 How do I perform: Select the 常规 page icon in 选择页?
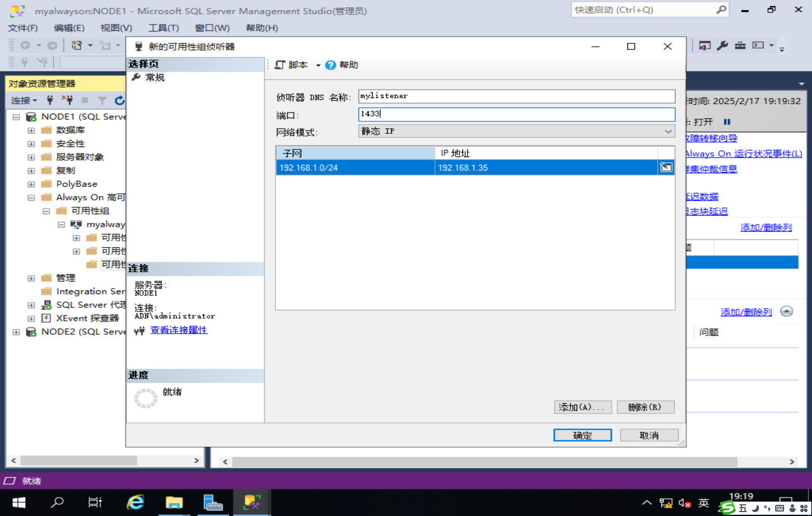(x=137, y=78)
